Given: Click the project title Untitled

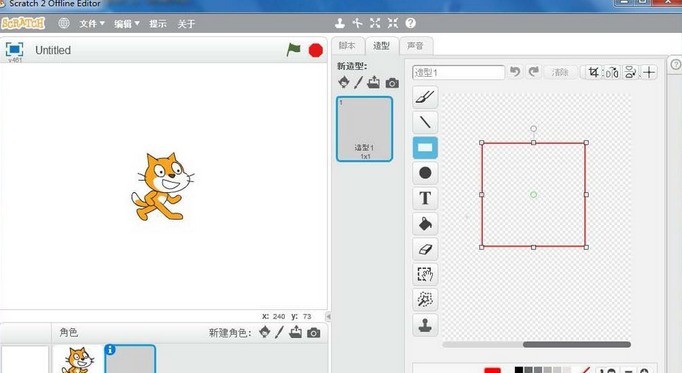Looking at the screenshot, I should (53, 50).
